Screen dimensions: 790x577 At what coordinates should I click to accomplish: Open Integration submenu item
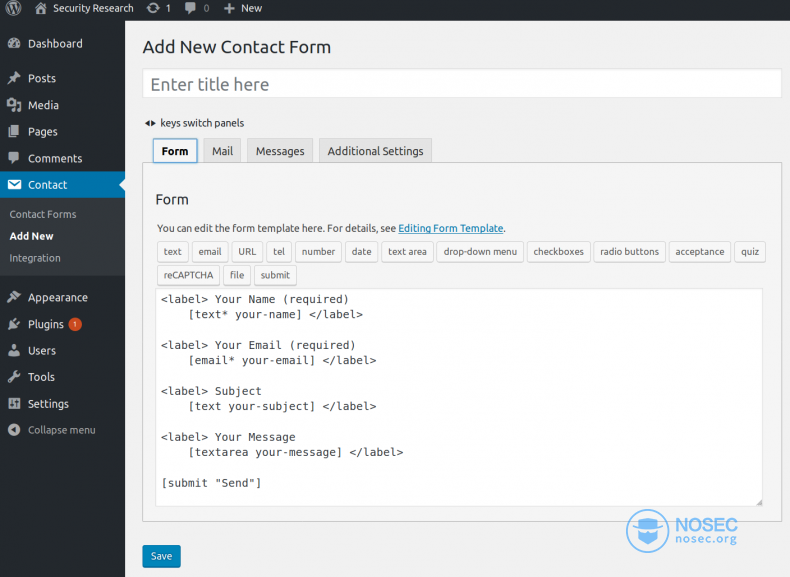pos(35,258)
